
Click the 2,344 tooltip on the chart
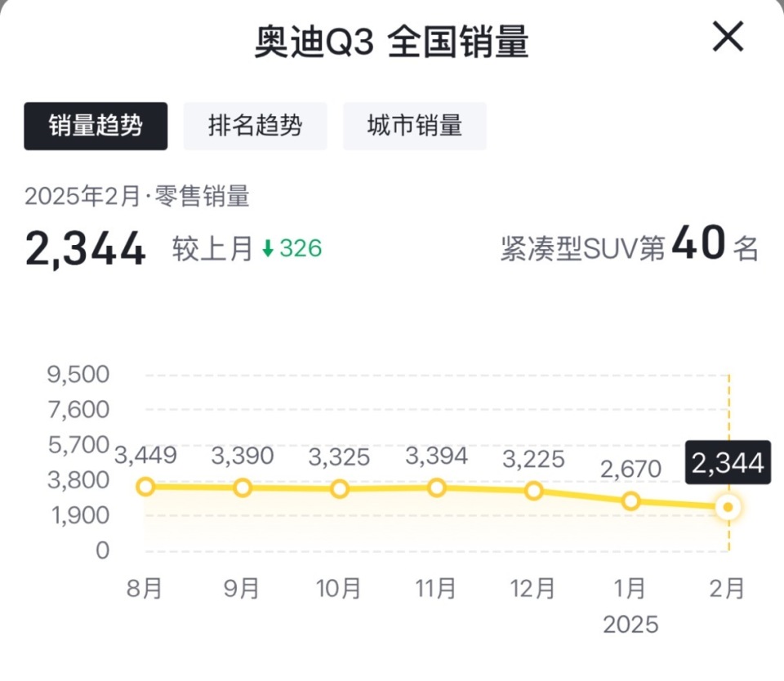pyautogui.click(x=727, y=462)
